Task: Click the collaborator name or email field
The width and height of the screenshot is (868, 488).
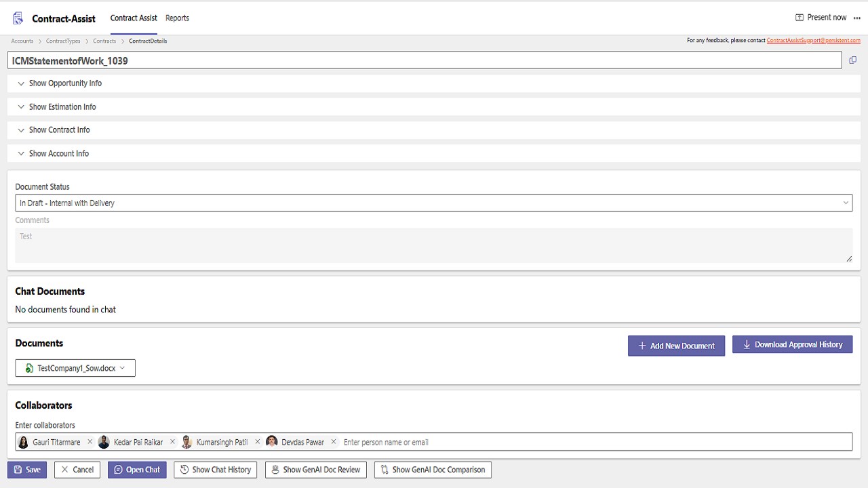Action: tap(595, 442)
